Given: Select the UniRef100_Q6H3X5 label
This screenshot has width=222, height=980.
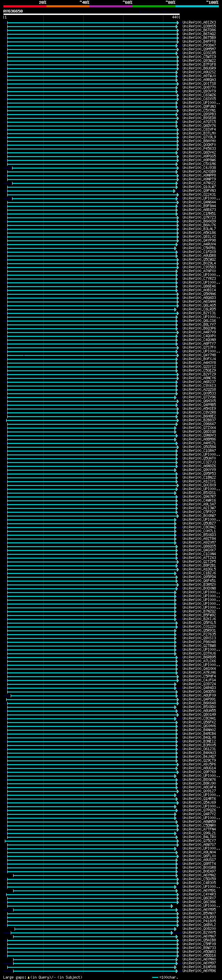Looking at the screenshot, I should 199,401.
